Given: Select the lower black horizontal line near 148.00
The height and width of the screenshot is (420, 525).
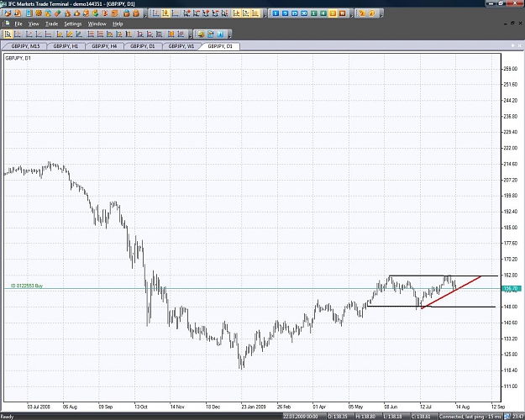Looking at the screenshot, I should pyautogui.click(x=431, y=307).
